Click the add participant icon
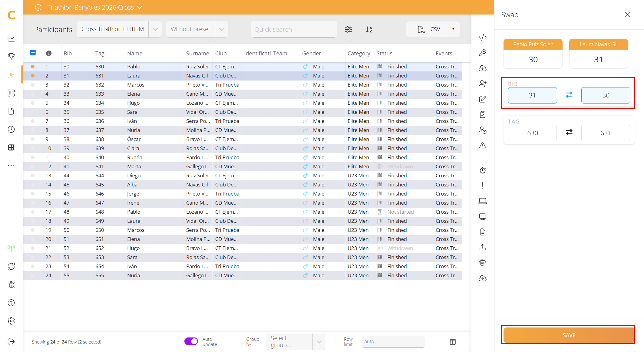This screenshot has height=352, width=644. [x=483, y=84]
